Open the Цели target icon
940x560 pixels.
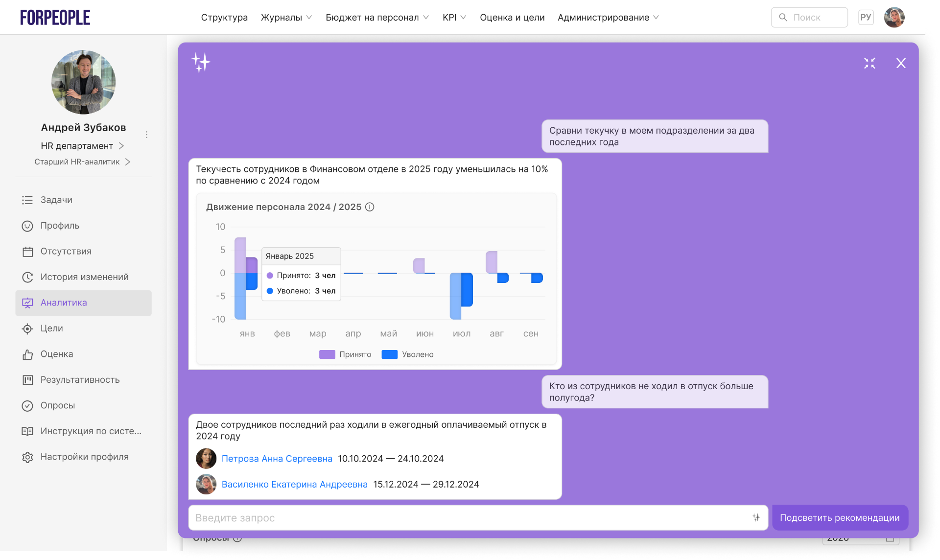pos(27,328)
